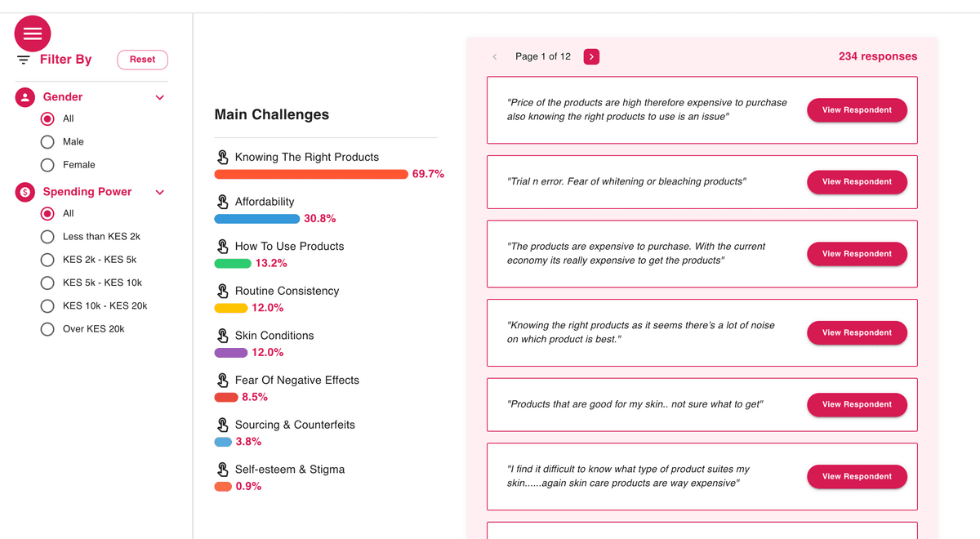View respondent for Trial n error quote
980x539 pixels.
(x=857, y=182)
